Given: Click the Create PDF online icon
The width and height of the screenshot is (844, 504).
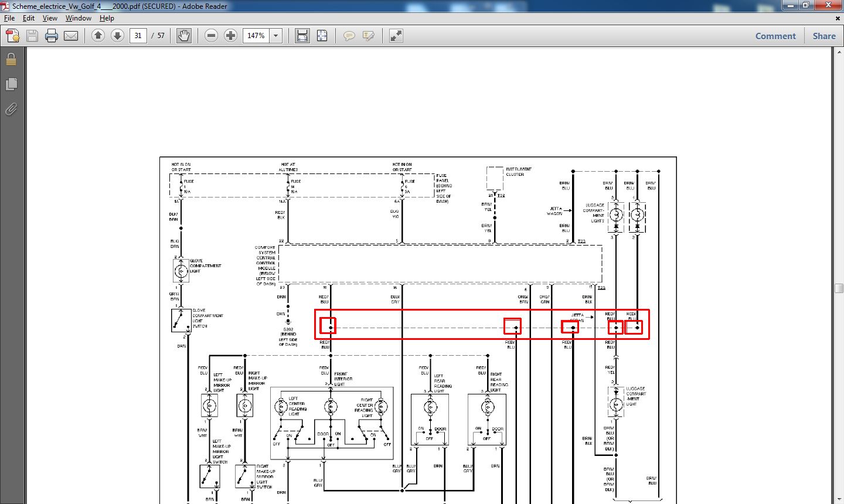Looking at the screenshot, I should [13, 36].
